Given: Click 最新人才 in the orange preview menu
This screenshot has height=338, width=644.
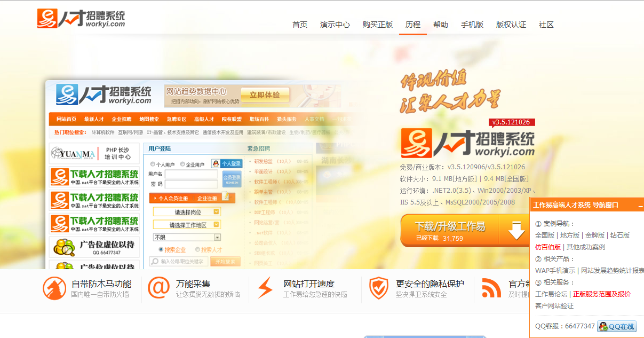Looking at the screenshot, I should pyautogui.click(x=93, y=119).
